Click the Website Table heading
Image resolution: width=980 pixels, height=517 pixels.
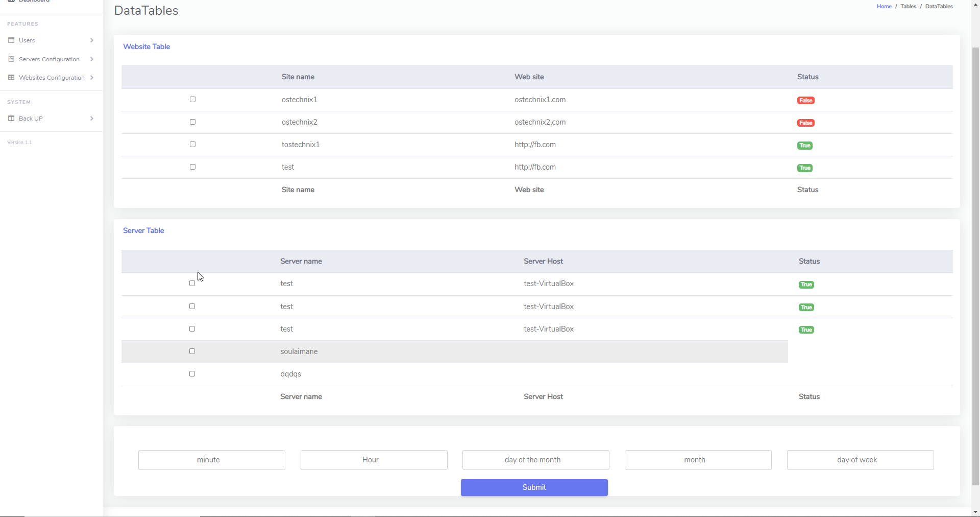point(146,46)
